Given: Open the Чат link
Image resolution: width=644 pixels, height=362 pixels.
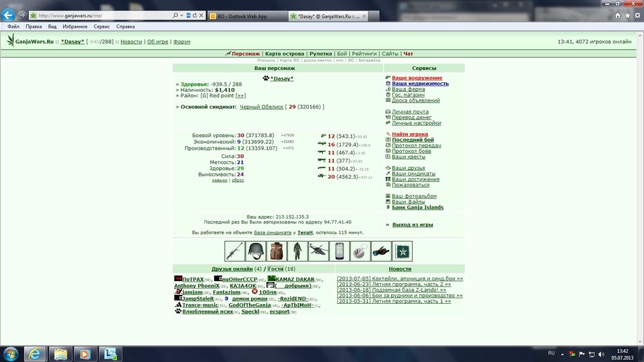Looking at the screenshot, I should tap(409, 54).
